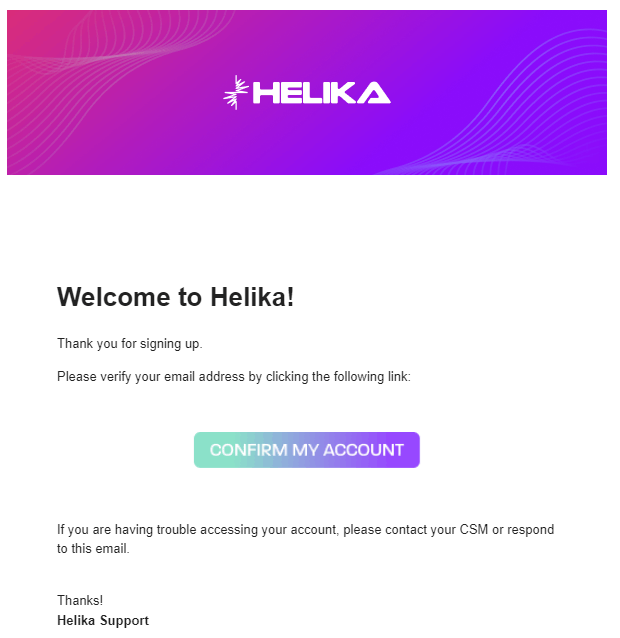Click the word "Helika!" in the heading

(252, 297)
